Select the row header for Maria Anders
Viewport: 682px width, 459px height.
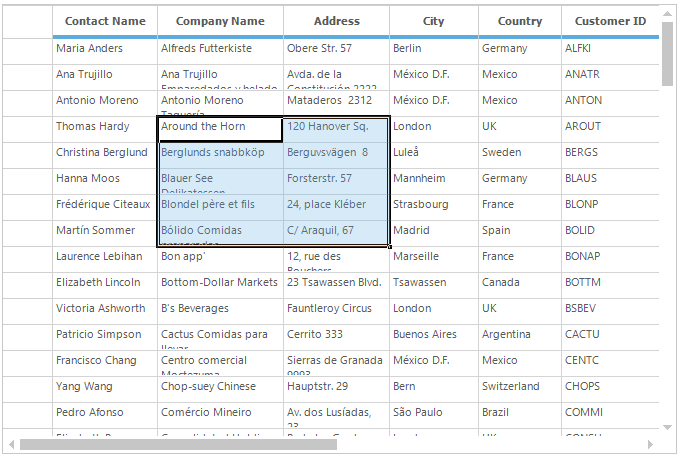pyautogui.click(x=28, y=49)
